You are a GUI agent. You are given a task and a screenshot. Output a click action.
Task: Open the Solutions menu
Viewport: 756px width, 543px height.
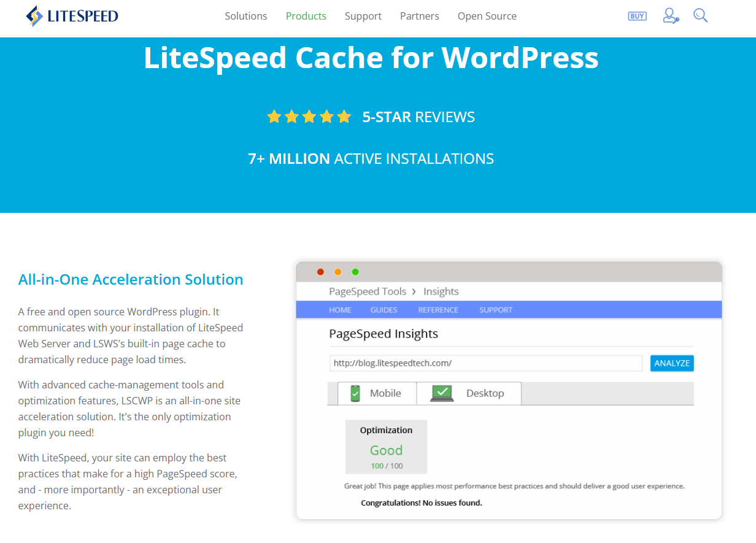[x=245, y=16]
